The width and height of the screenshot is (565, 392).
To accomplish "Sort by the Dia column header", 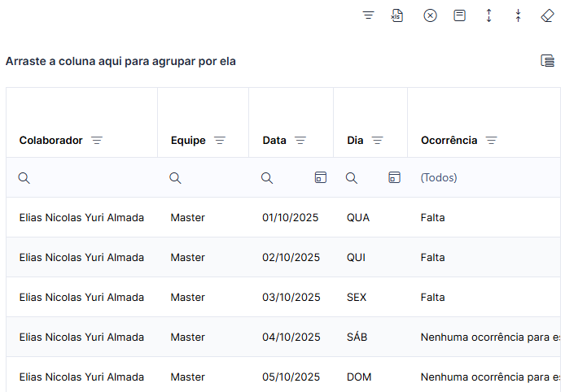I will (x=355, y=141).
